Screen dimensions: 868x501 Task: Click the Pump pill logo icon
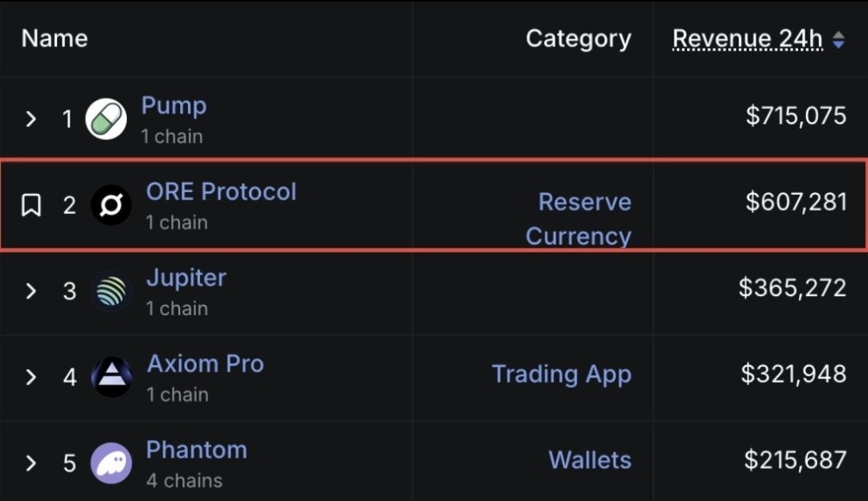106,119
